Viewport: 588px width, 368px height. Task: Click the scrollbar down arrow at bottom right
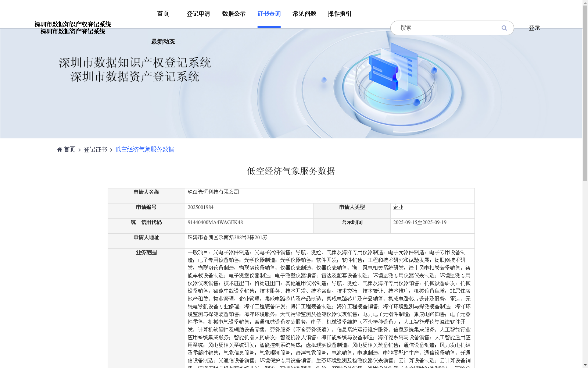585,365
